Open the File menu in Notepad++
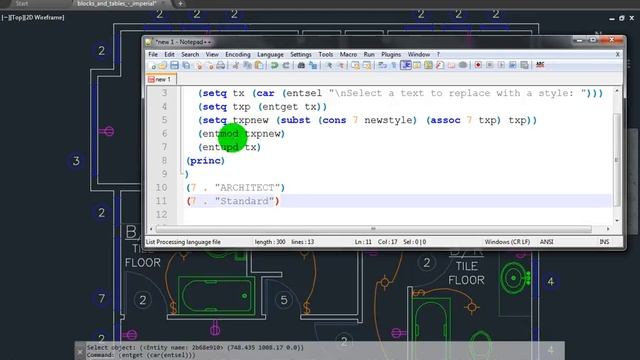The image size is (640, 360). click(x=153, y=54)
